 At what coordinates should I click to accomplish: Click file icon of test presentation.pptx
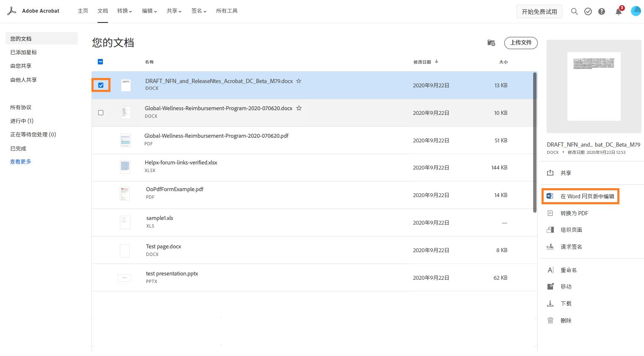(x=124, y=278)
